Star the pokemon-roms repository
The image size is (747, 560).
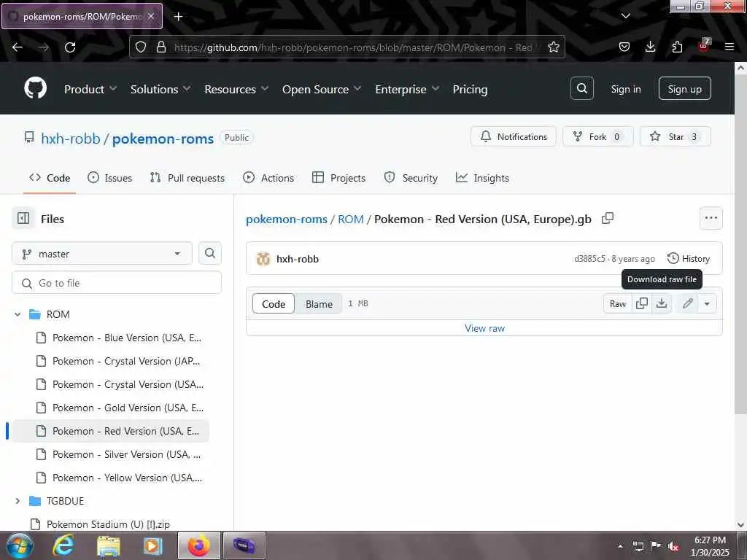[x=675, y=136]
